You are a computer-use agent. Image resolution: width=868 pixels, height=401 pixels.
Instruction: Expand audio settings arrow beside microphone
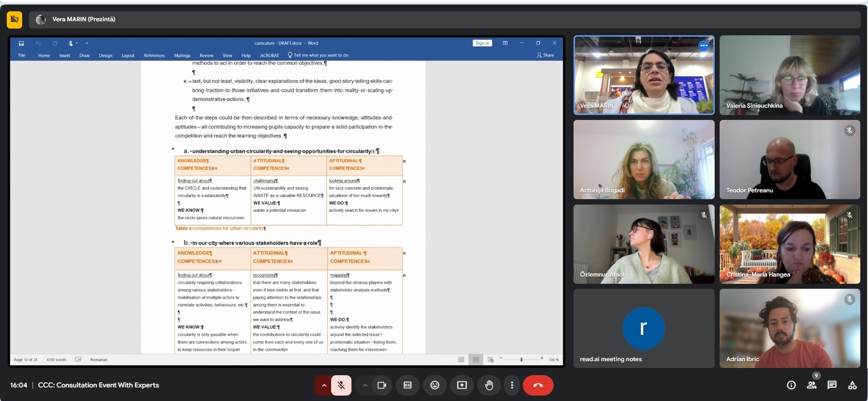[324, 385]
